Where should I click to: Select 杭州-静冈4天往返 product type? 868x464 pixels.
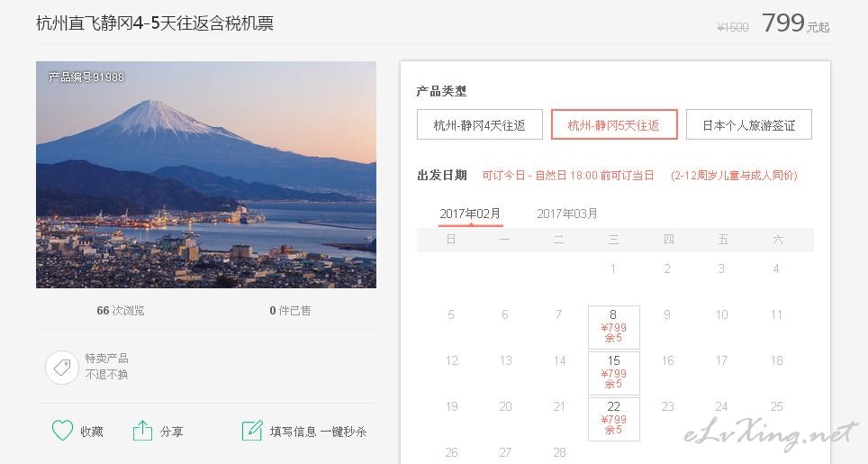[x=479, y=124]
